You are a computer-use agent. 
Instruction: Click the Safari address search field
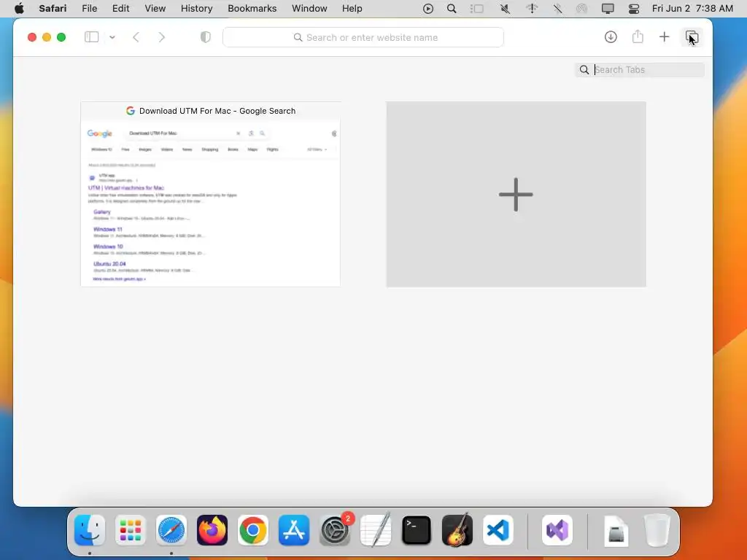[363, 37]
